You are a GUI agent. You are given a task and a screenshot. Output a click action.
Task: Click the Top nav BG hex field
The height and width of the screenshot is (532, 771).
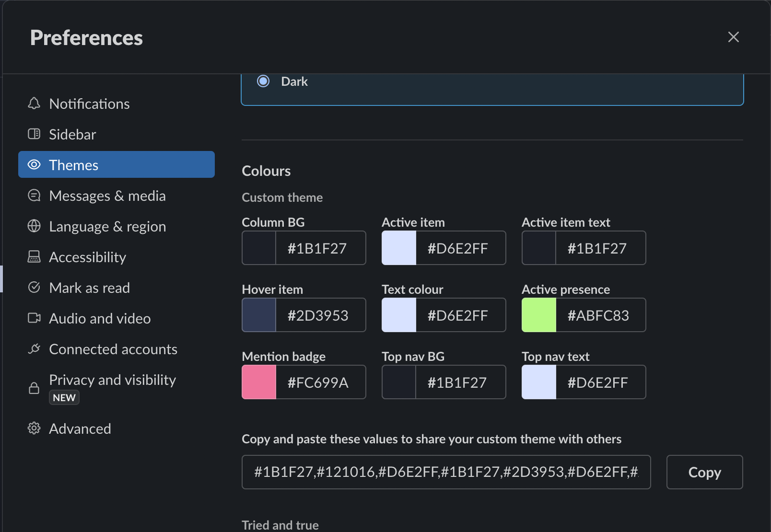tap(461, 382)
